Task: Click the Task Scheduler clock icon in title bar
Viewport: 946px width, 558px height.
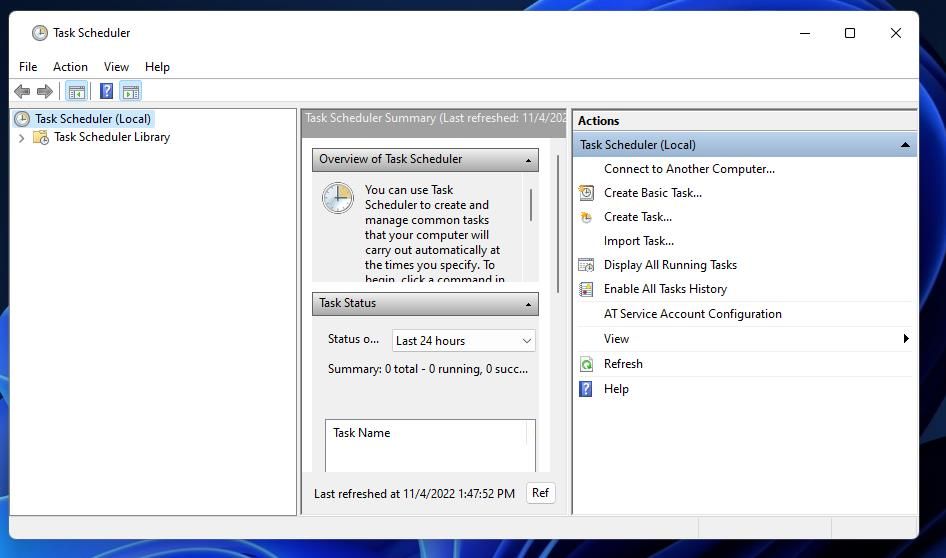Action: [x=40, y=33]
